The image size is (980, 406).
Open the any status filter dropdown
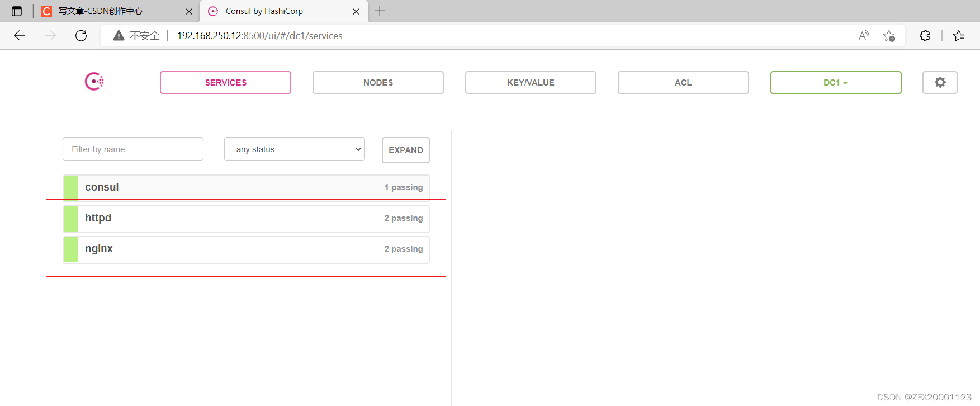click(x=295, y=149)
